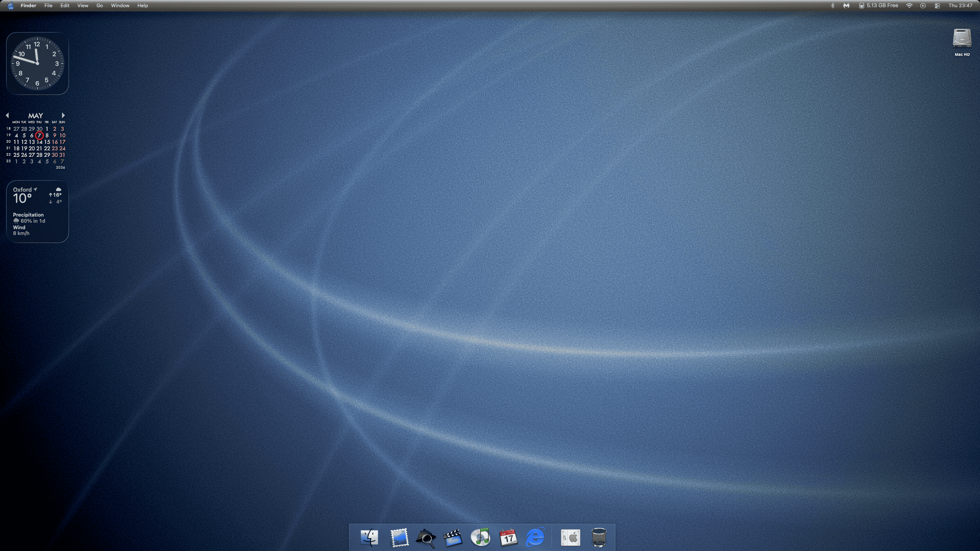The image size is (980, 551).
Task: Launch Internet Explorer from the Dock
Action: click(x=535, y=538)
